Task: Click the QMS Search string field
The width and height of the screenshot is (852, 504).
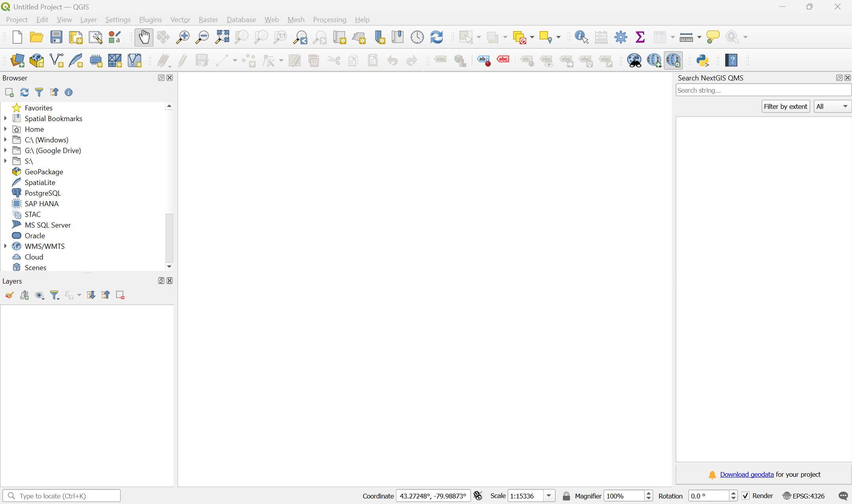Action: click(x=764, y=90)
